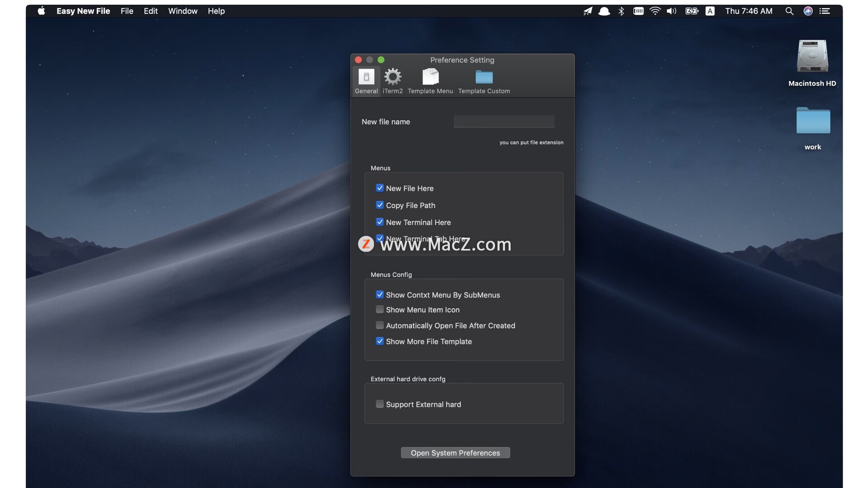Open the Template Custom tab
Viewport: 868px width, 488px height.
pyautogui.click(x=484, y=81)
